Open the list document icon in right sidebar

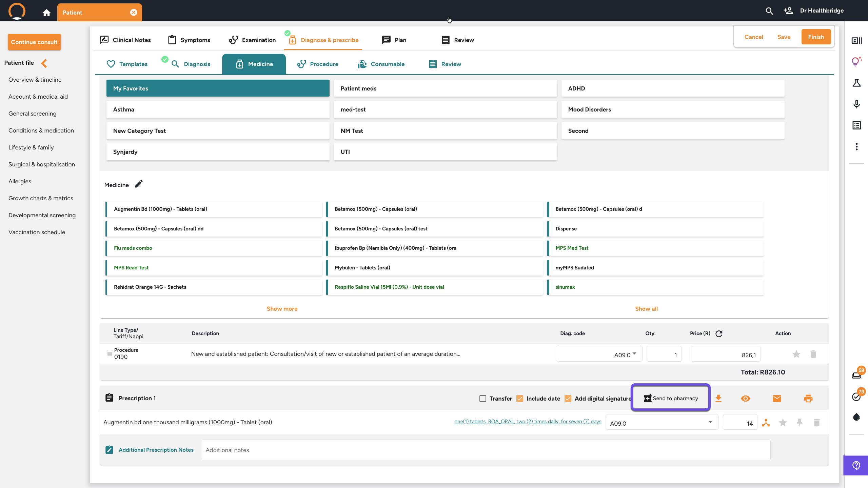click(x=856, y=125)
